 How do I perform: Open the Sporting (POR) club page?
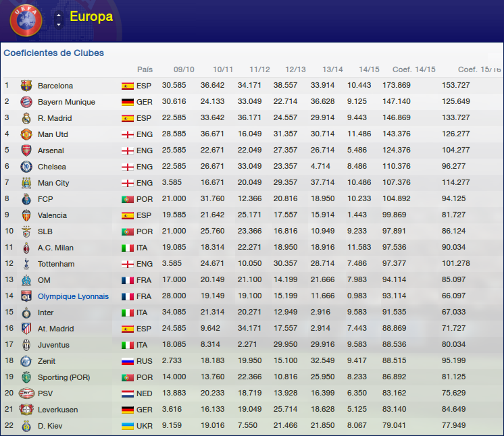pyautogui.click(x=64, y=377)
